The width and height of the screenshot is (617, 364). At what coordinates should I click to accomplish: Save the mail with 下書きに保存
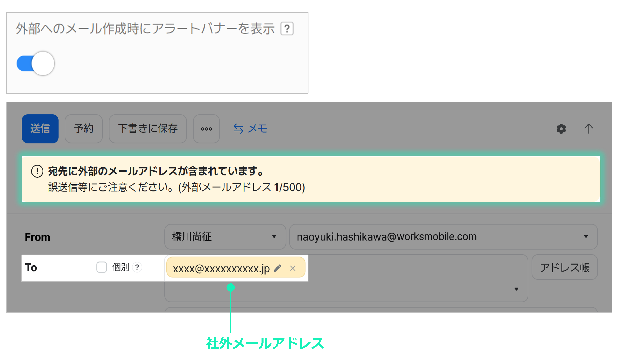[x=148, y=129]
